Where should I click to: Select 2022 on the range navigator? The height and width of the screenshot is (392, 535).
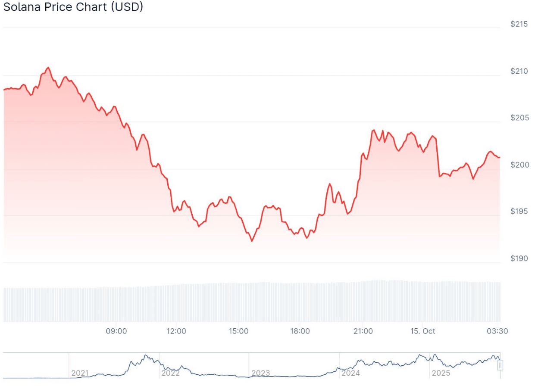(x=170, y=373)
